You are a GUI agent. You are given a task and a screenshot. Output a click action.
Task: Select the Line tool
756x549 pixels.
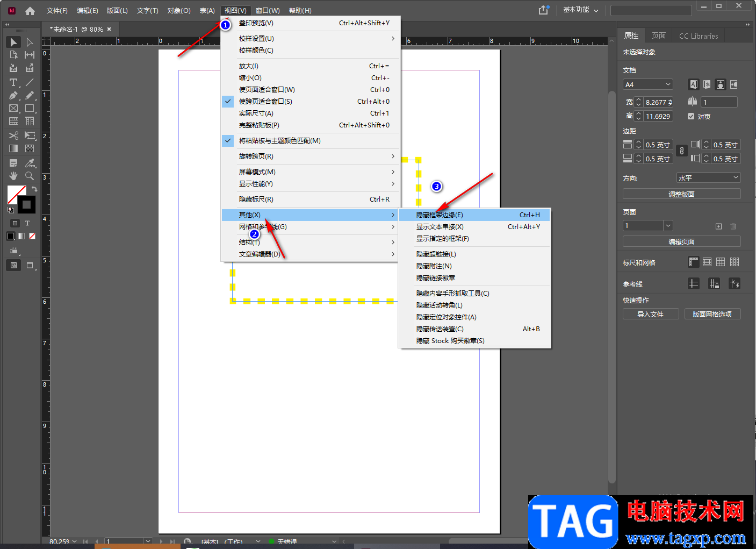(x=30, y=82)
